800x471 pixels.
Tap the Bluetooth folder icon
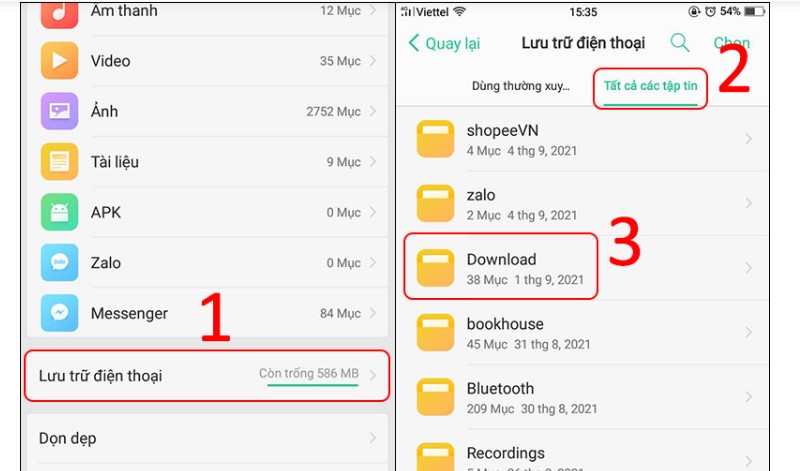(x=435, y=396)
